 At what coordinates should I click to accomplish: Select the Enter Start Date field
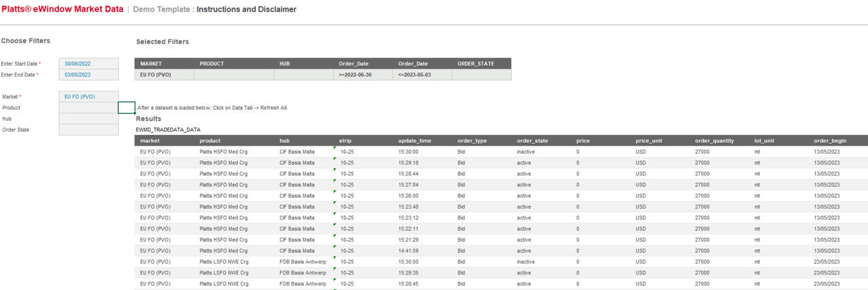point(88,64)
